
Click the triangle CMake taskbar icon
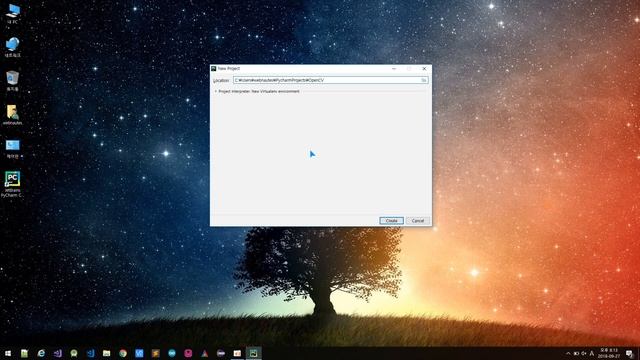click(204, 353)
